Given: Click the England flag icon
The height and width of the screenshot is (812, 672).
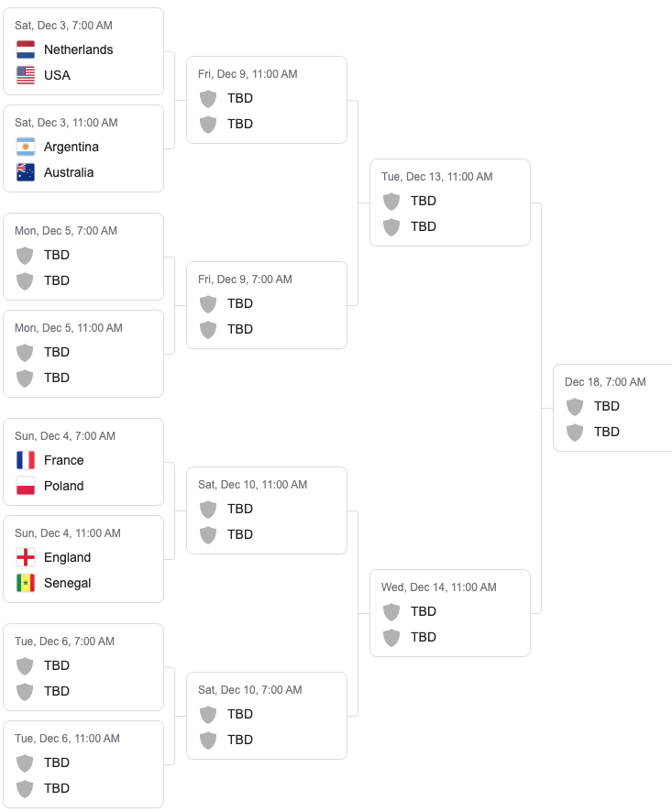Looking at the screenshot, I should pos(26,557).
